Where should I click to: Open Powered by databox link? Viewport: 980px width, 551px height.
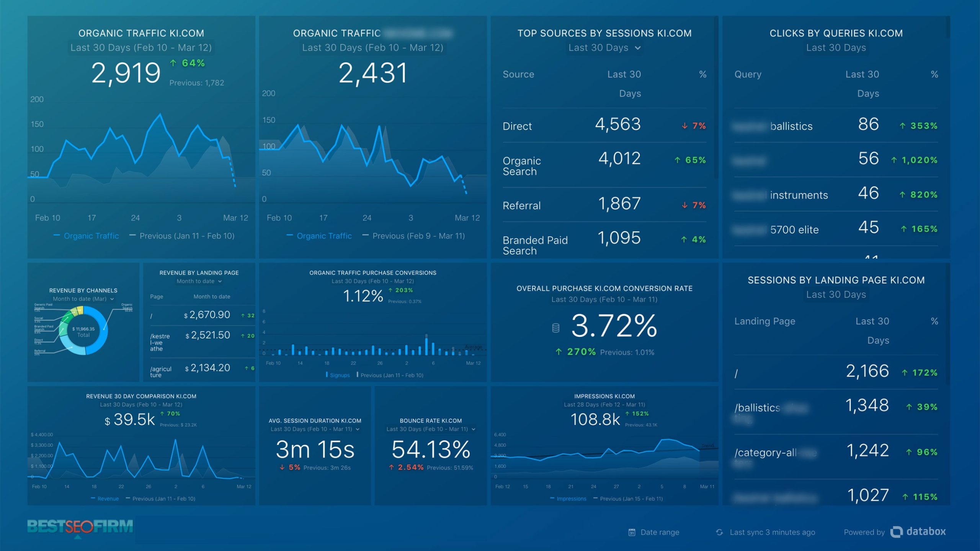pyautogui.click(x=895, y=532)
